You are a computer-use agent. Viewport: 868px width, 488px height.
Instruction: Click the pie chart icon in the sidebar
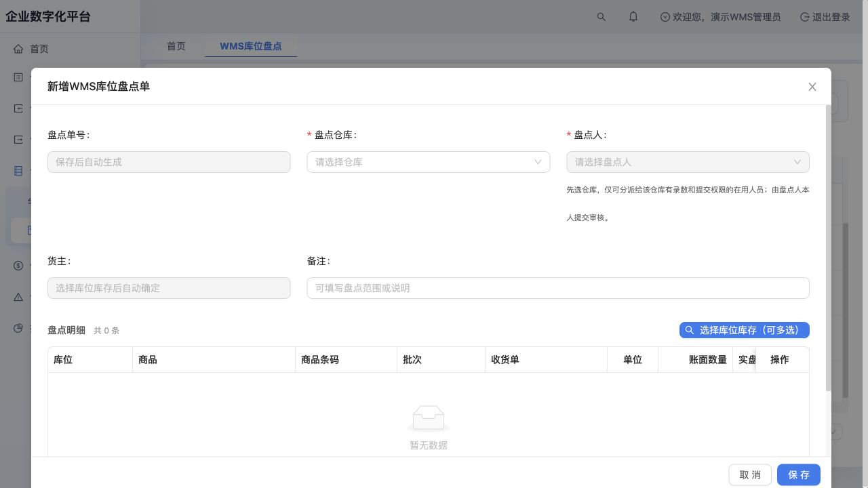[x=18, y=329]
